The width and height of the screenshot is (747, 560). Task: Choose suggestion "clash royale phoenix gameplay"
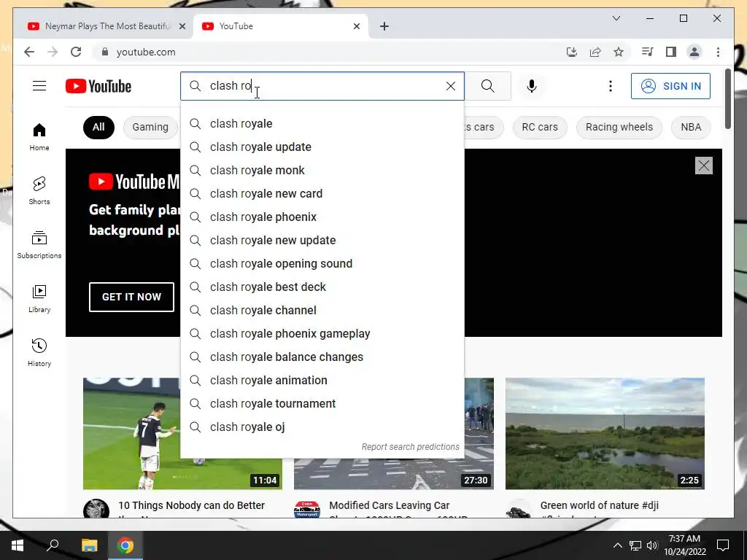coord(322,334)
